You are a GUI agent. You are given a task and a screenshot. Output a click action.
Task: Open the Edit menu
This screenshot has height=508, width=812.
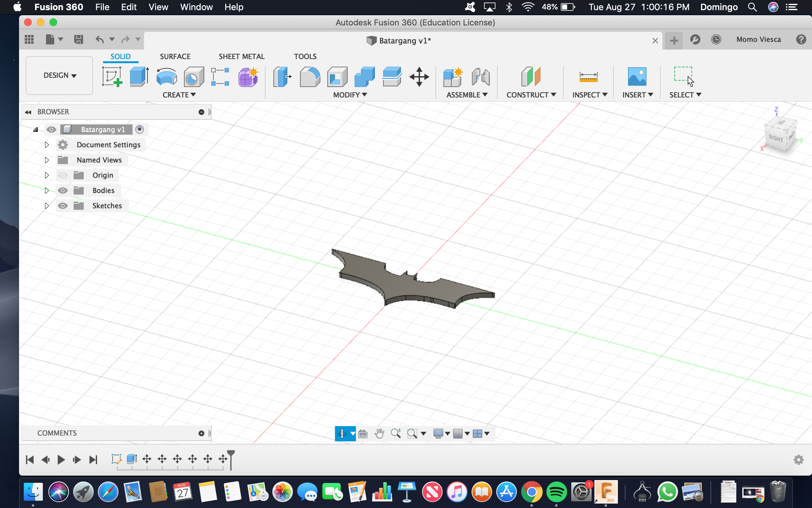point(129,7)
